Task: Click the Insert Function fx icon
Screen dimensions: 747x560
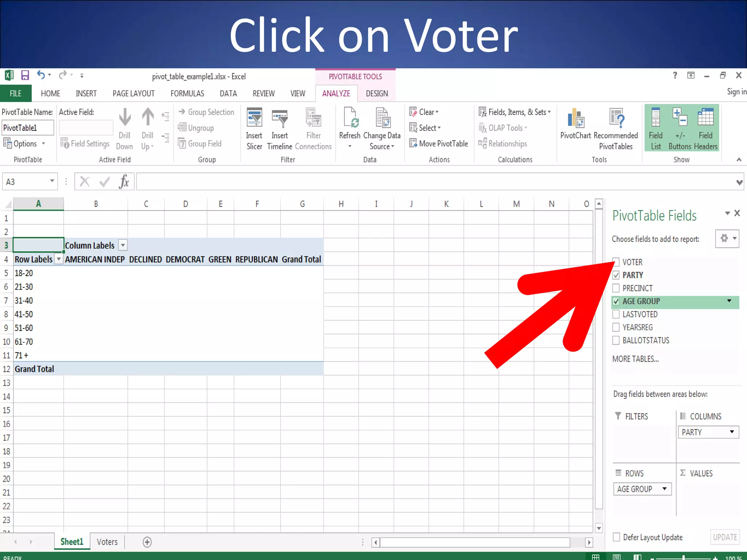Action: click(x=124, y=181)
